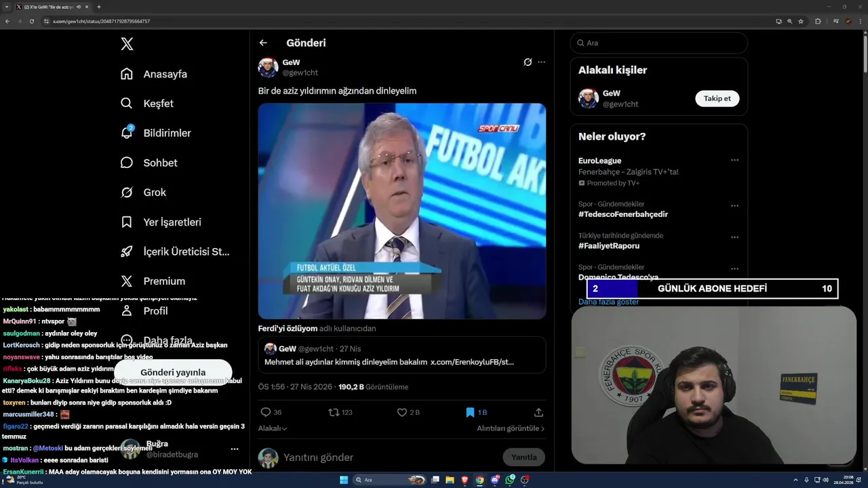Open the Windows Start menu
868x488 pixels.
click(x=344, y=480)
